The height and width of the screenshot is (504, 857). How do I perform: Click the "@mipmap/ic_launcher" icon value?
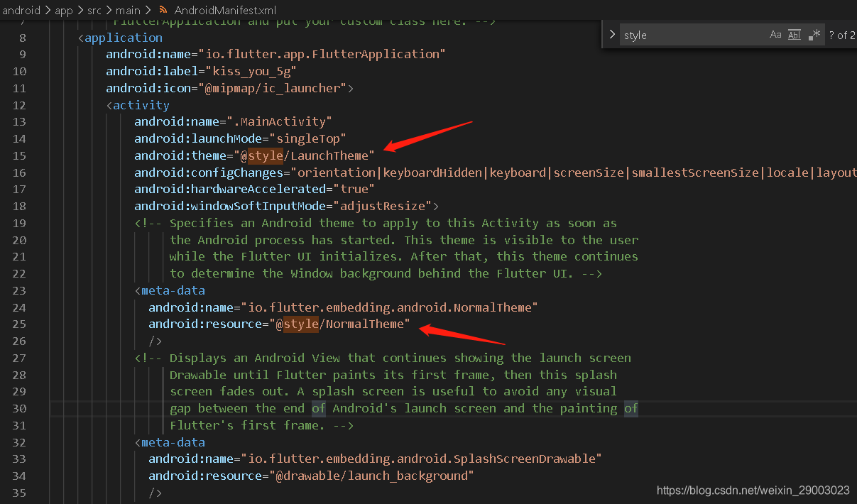[x=272, y=88]
